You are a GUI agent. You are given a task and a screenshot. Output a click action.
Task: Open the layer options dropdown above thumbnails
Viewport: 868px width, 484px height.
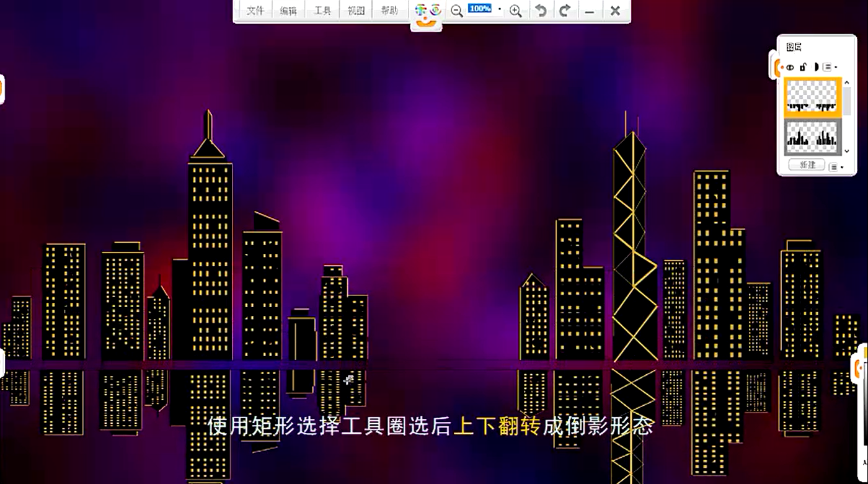830,67
